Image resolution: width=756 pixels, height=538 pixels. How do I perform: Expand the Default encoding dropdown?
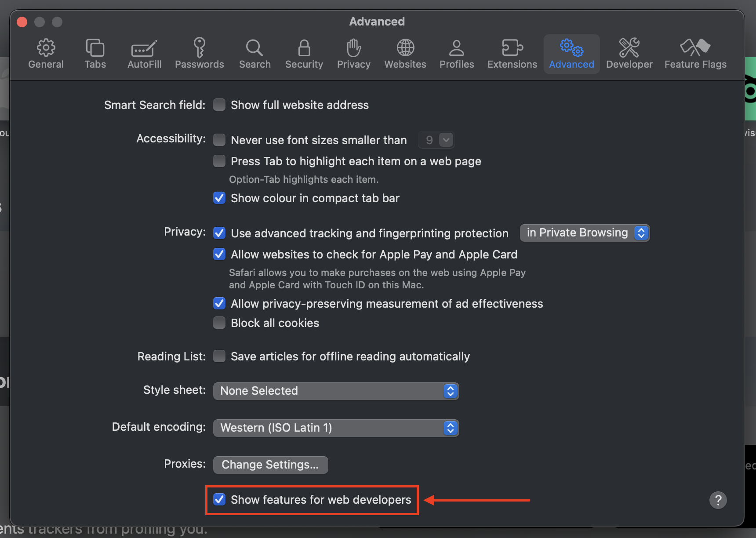[x=336, y=428]
